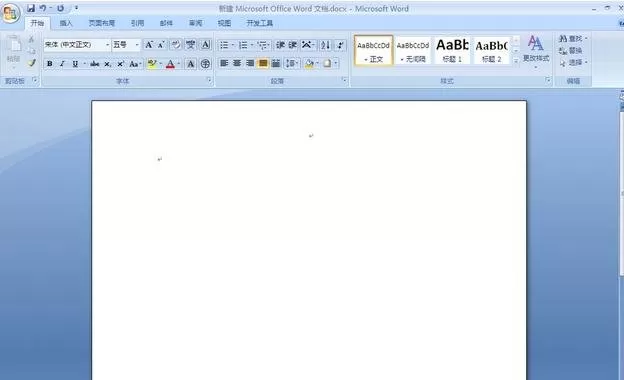The height and width of the screenshot is (380, 624).
Task: Apply the 标题 2 heading style
Action: click(x=491, y=51)
